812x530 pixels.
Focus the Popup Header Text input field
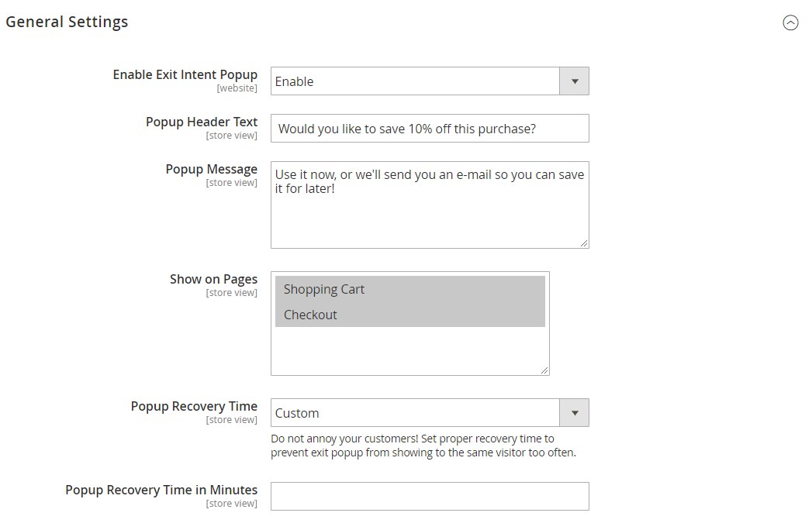click(430, 129)
